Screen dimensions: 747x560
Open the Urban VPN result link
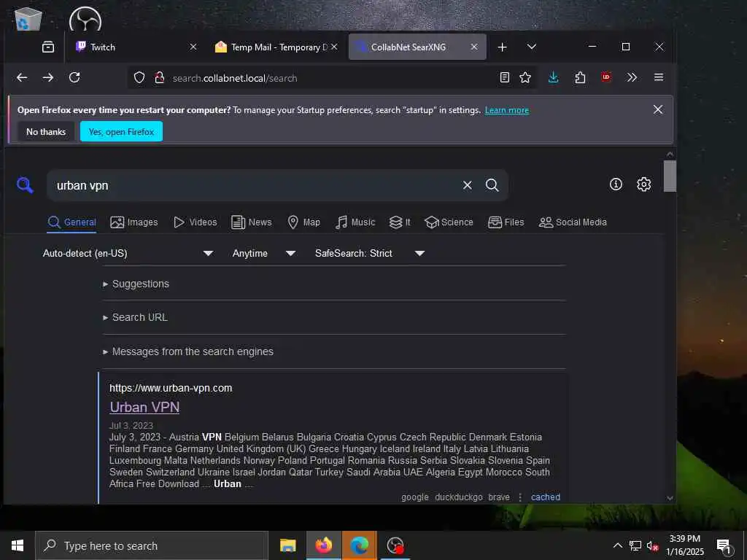pyautogui.click(x=144, y=408)
